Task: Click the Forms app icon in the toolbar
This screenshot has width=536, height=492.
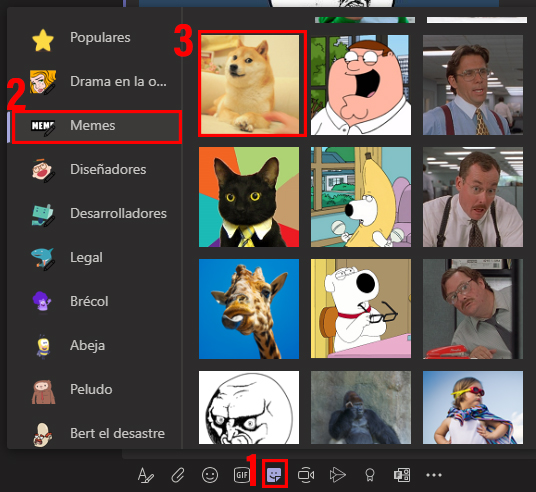Action: tap(402, 475)
